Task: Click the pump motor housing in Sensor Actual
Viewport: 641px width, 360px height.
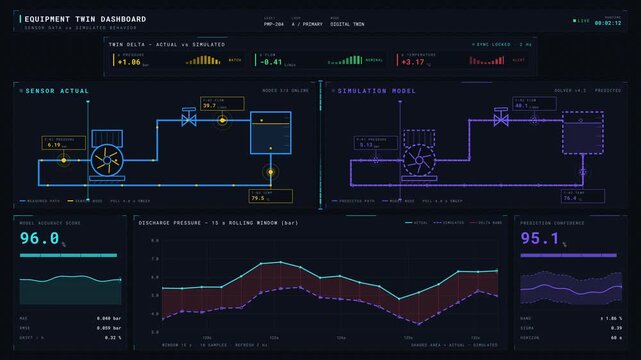Action: coord(107,138)
